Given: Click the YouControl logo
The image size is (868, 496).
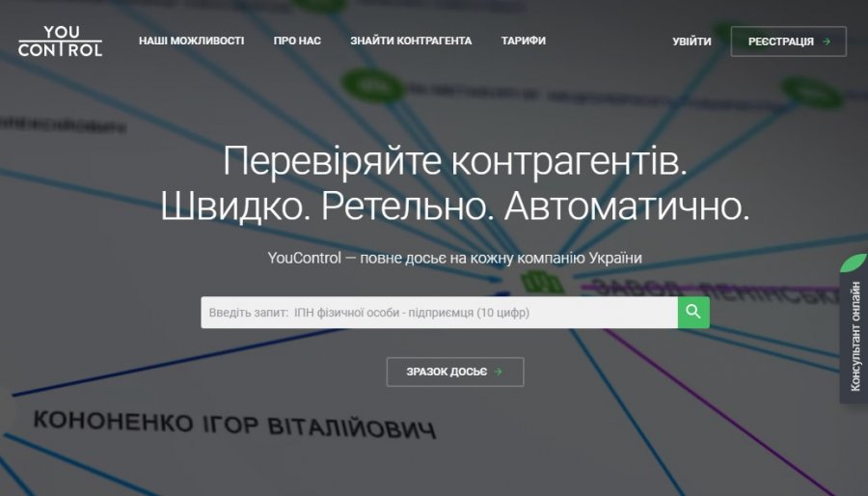Looking at the screenshot, I should tap(61, 41).
